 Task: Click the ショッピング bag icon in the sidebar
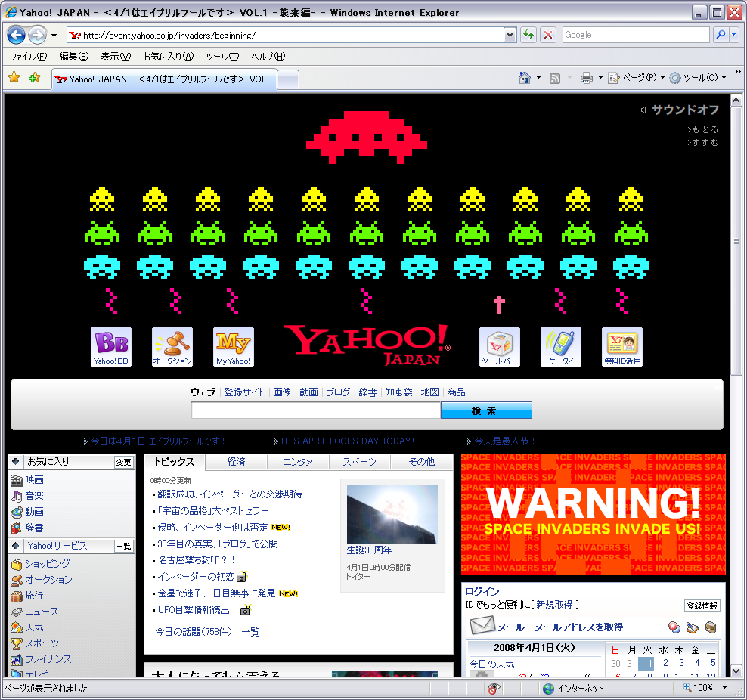coord(17,564)
